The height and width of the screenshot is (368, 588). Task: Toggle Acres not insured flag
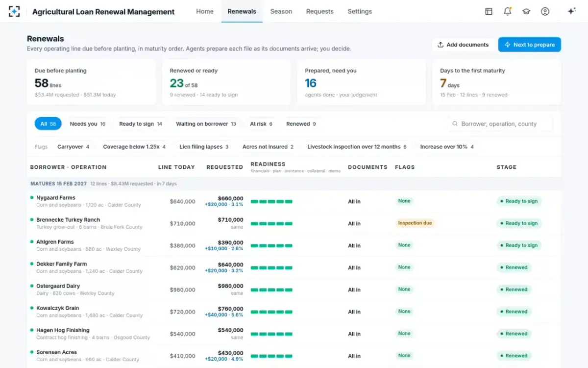click(x=268, y=147)
